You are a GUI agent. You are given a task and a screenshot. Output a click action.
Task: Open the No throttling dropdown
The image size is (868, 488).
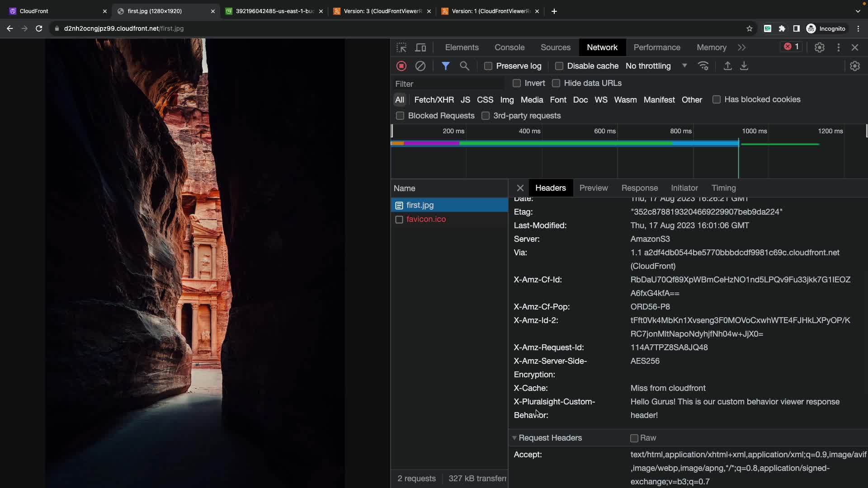[656, 66]
